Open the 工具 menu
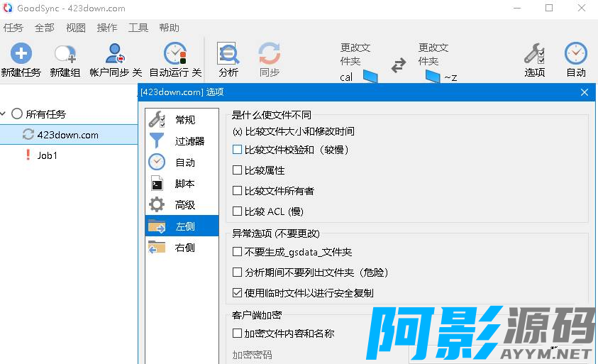Viewport: 598px width, 364px height. 138,28
